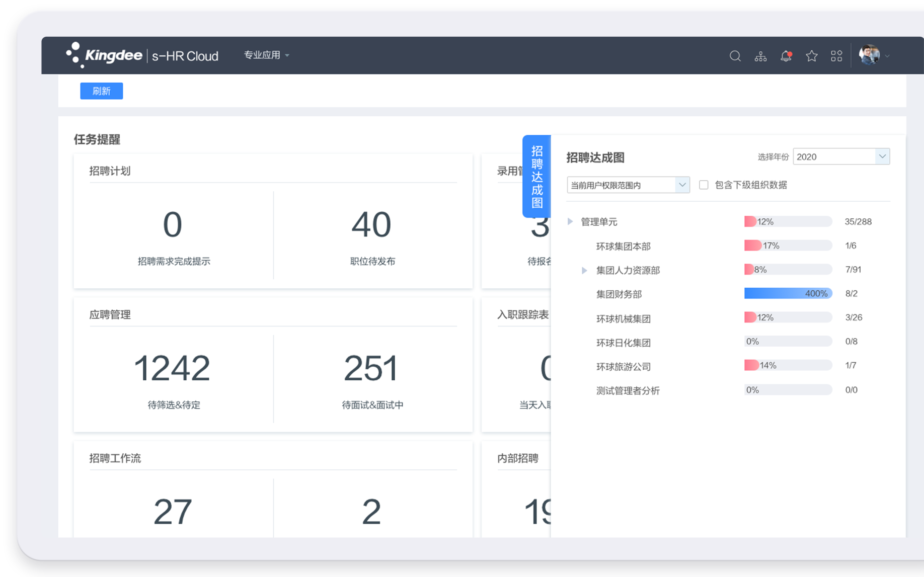The image size is (924, 577).
Task: Expand the 集团人力资源部 node
Action: 584,271
